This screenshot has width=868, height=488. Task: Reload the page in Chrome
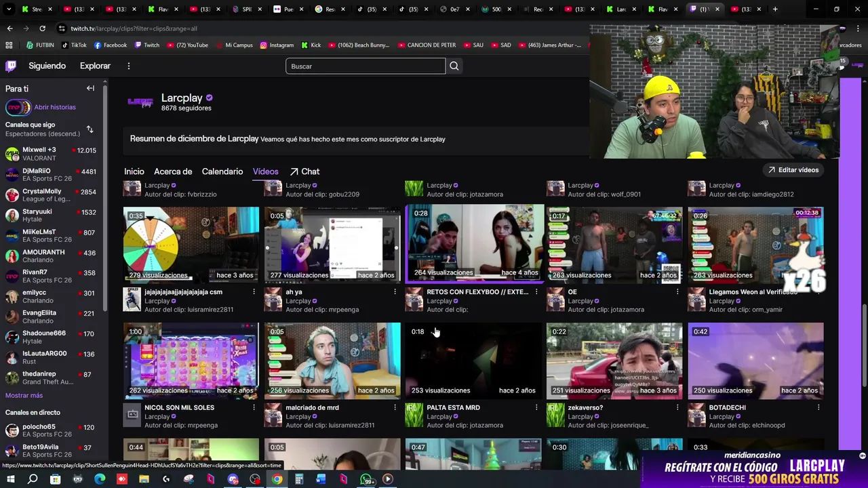tap(42, 28)
